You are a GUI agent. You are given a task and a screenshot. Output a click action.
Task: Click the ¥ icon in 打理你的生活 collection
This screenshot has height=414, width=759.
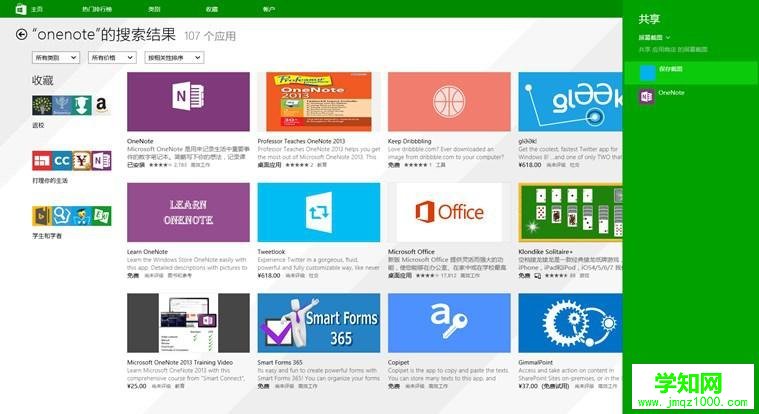82,161
